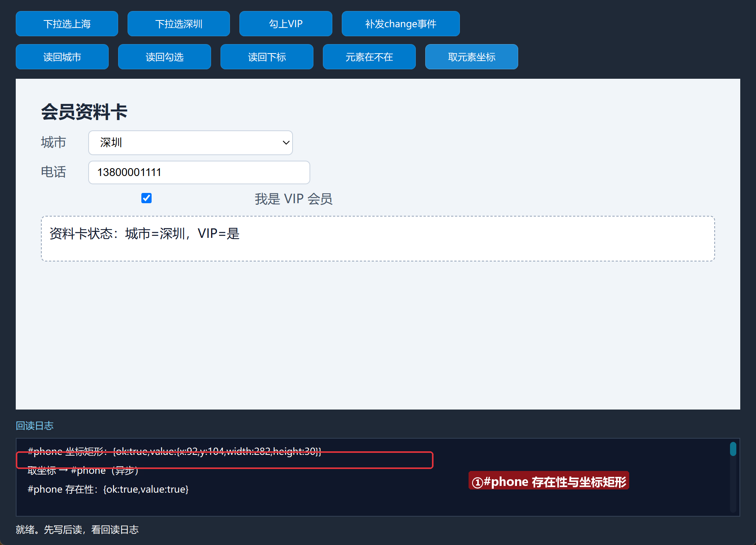Click the 资料卡状态 status box
This screenshot has height=545, width=756.
click(378, 238)
